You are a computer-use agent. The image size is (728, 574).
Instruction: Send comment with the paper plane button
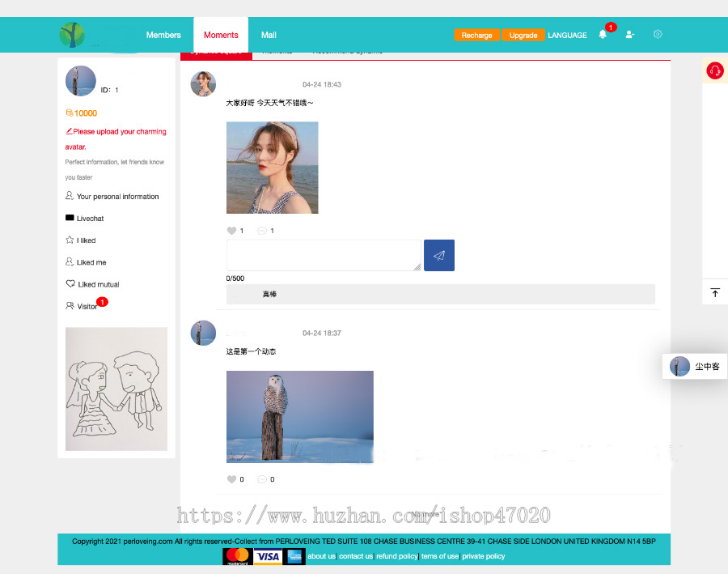point(439,255)
